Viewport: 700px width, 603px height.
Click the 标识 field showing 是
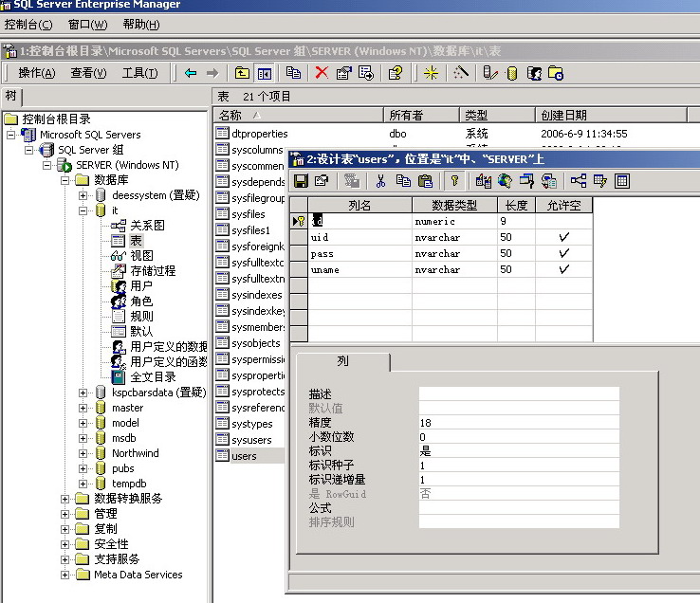pyautogui.click(x=519, y=450)
